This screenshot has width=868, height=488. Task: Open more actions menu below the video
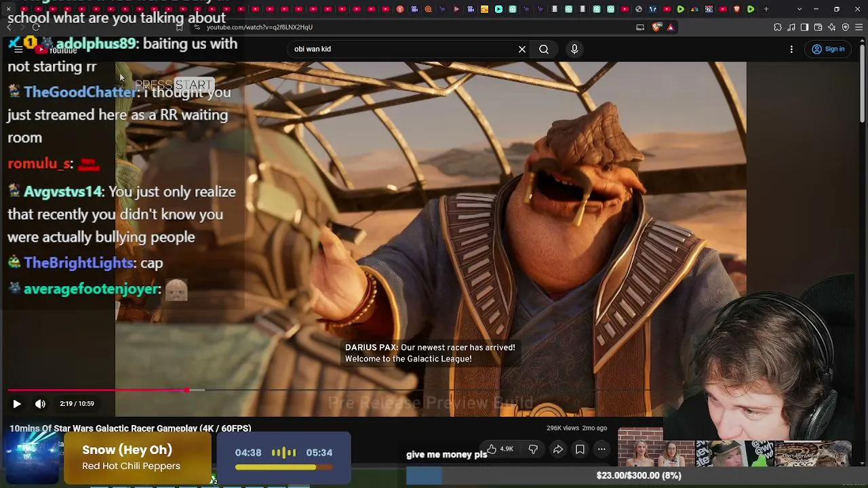[x=601, y=449]
